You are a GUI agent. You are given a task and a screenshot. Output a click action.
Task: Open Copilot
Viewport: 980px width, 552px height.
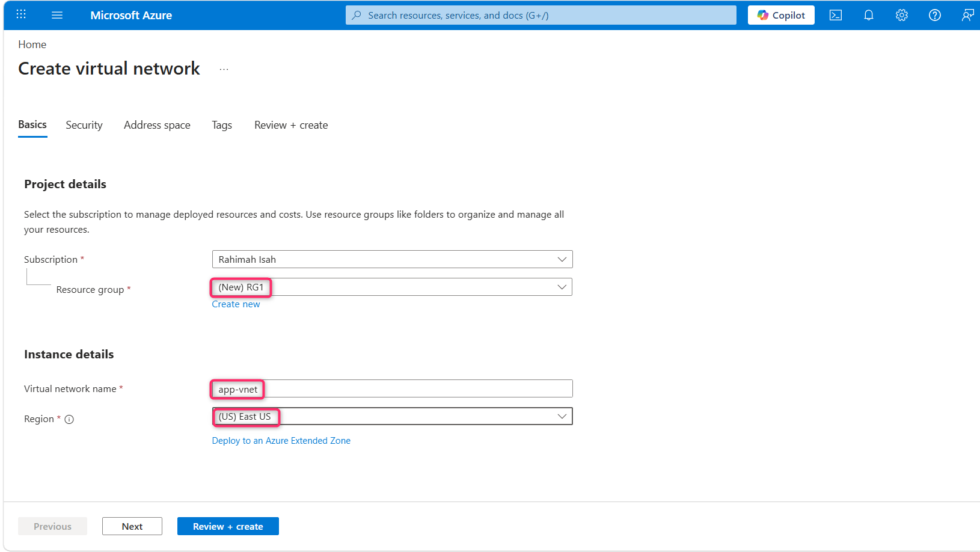[x=780, y=15]
